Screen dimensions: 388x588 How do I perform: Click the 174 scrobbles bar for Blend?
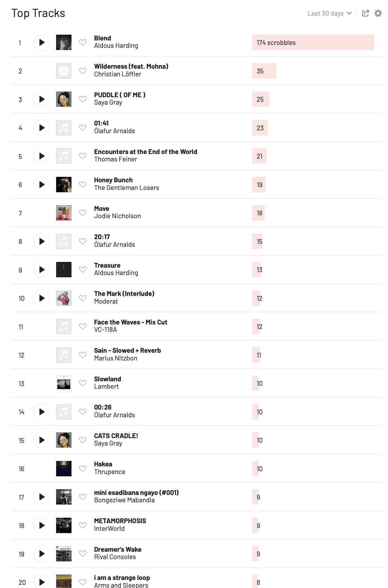click(x=313, y=42)
